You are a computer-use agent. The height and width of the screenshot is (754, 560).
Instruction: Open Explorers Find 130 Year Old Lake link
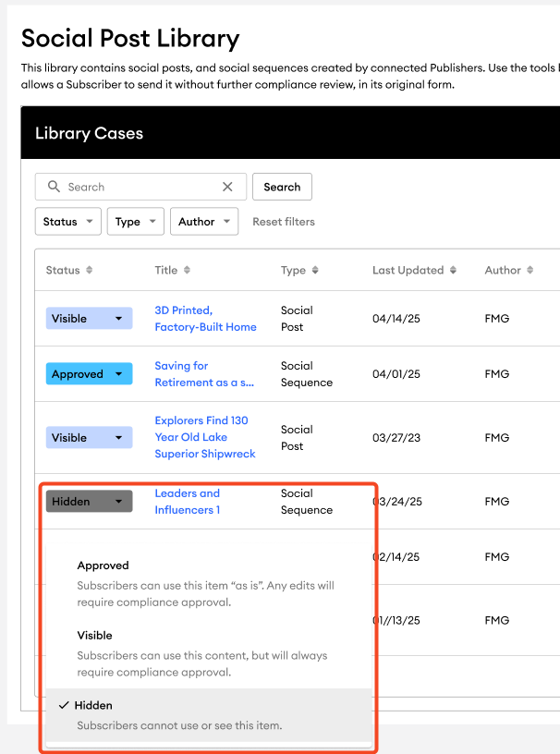(x=205, y=437)
